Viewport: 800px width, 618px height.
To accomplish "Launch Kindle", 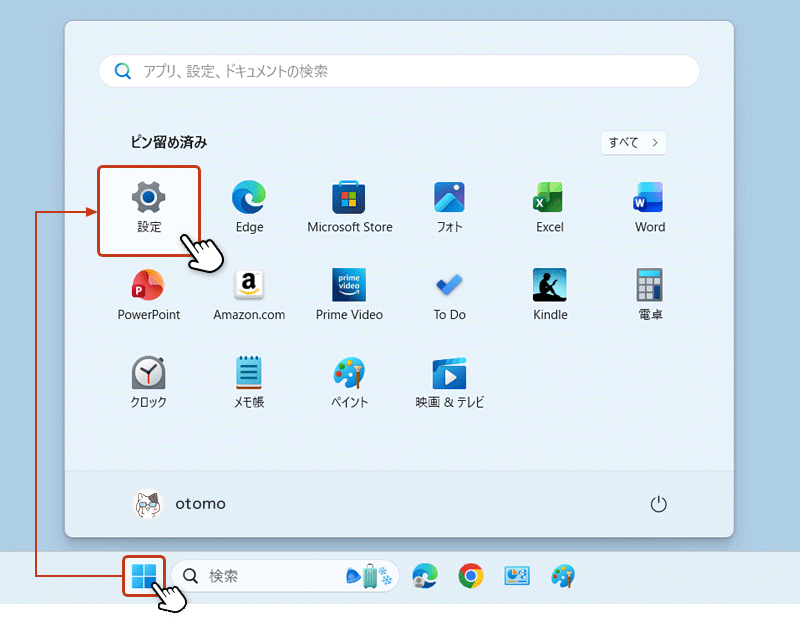I will (x=549, y=295).
